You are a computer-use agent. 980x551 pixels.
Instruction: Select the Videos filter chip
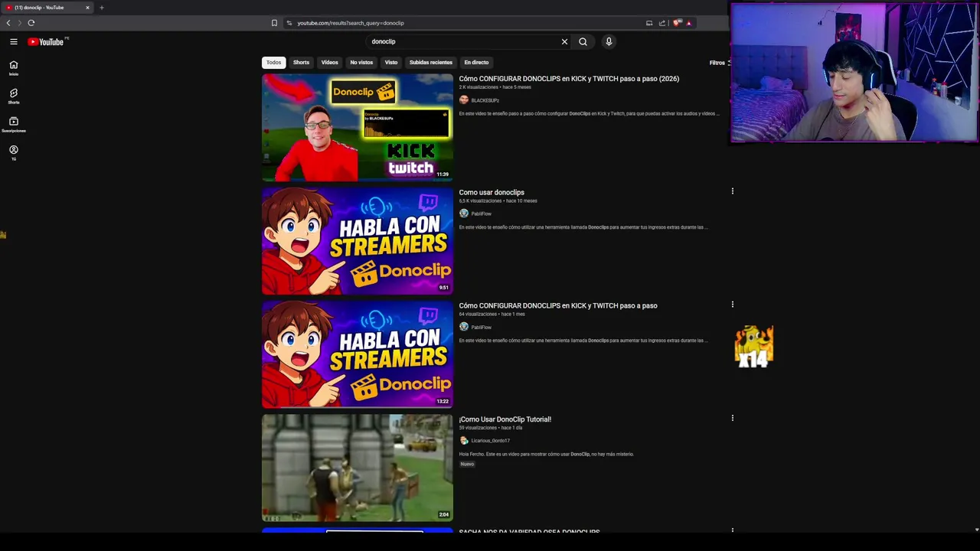tap(329, 62)
